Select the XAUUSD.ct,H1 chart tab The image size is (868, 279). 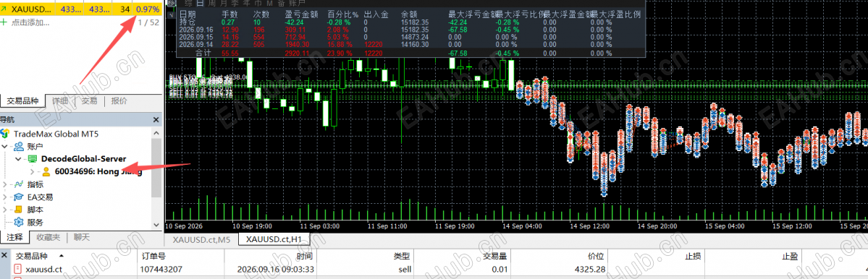[274, 240]
